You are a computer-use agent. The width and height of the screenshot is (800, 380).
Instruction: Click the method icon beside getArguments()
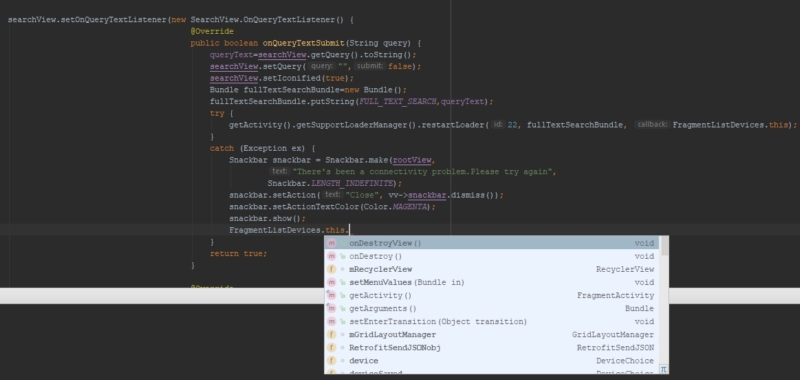coord(332,309)
